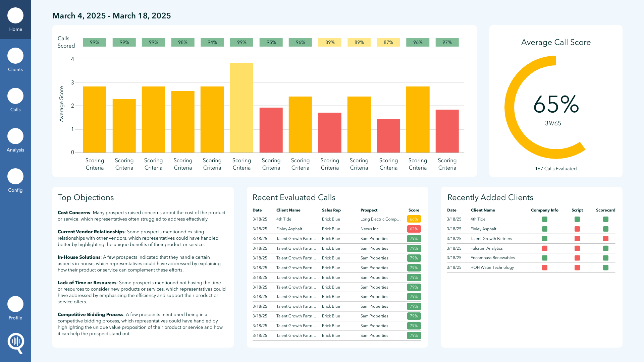The width and height of the screenshot is (644, 362).
Task: Open the Config sidebar icon
Action: coord(15,177)
